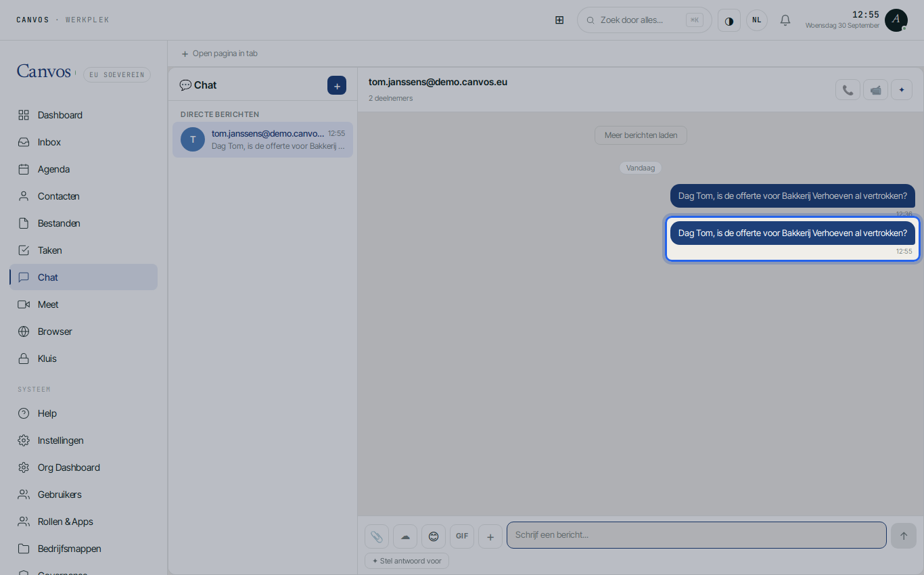The height and width of the screenshot is (575, 924).
Task: Click the Canvos logo
Action: pyautogui.click(x=44, y=71)
